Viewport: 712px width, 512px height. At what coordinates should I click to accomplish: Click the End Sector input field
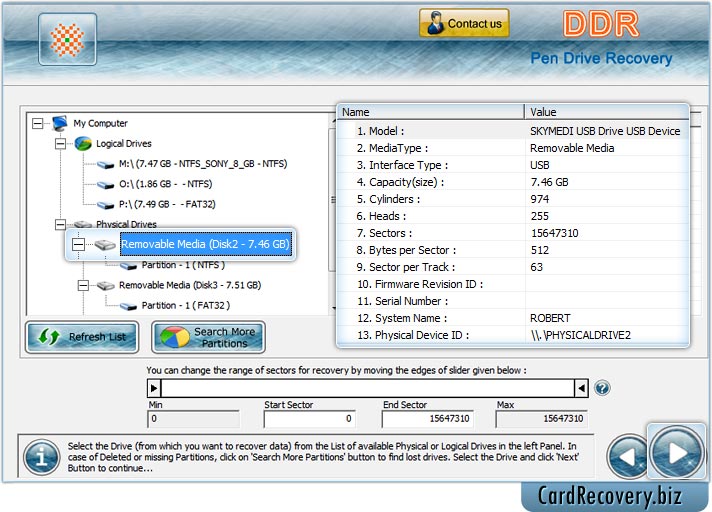tap(427, 418)
